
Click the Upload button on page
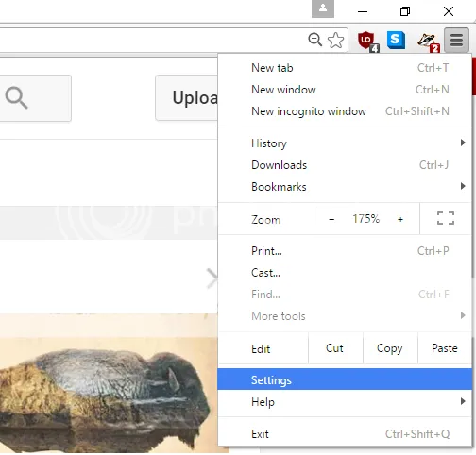click(187, 98)
